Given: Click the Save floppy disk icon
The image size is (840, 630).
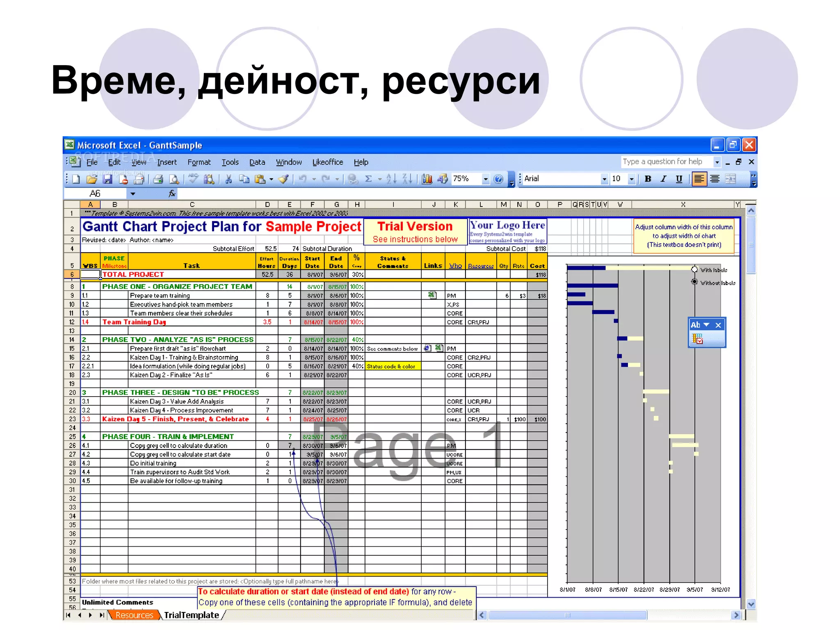Looking at the screenshot, I should pyautogui.click(x=107, y=179).
